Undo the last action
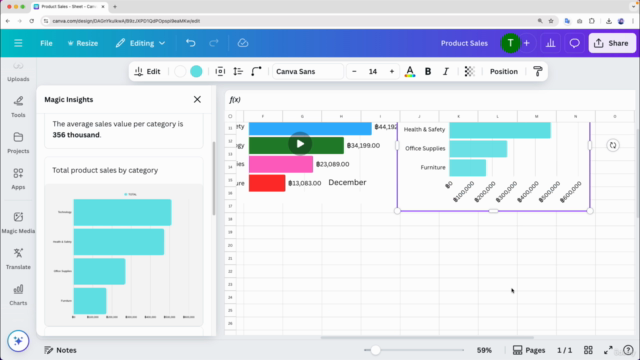Image resolution: width=640 pixels, height=360 pixels. coord(191,43)
